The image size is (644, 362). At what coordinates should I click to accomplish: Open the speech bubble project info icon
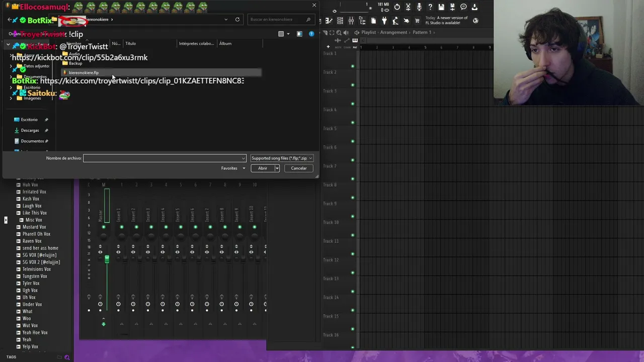[463, 7]
